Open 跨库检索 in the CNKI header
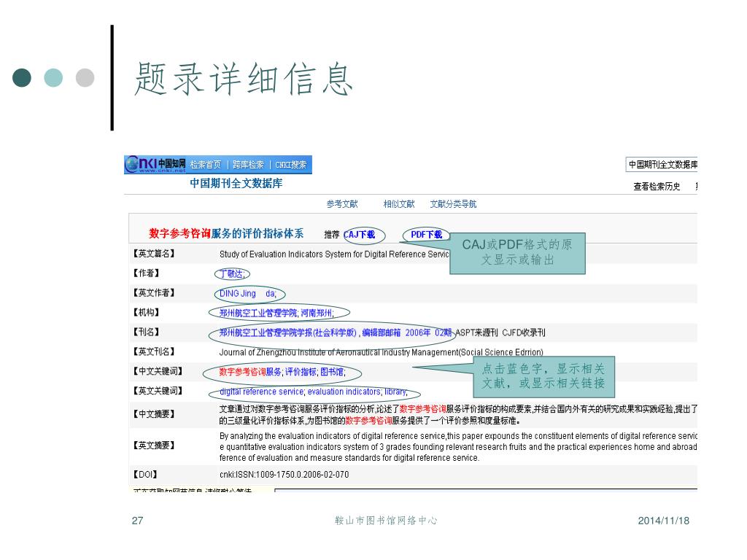The height and width of the screenshot is (560, 747). point(248,165)
